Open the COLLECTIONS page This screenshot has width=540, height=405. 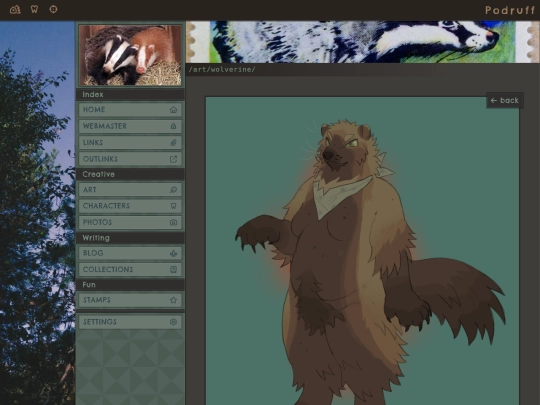tap(130, 269)
